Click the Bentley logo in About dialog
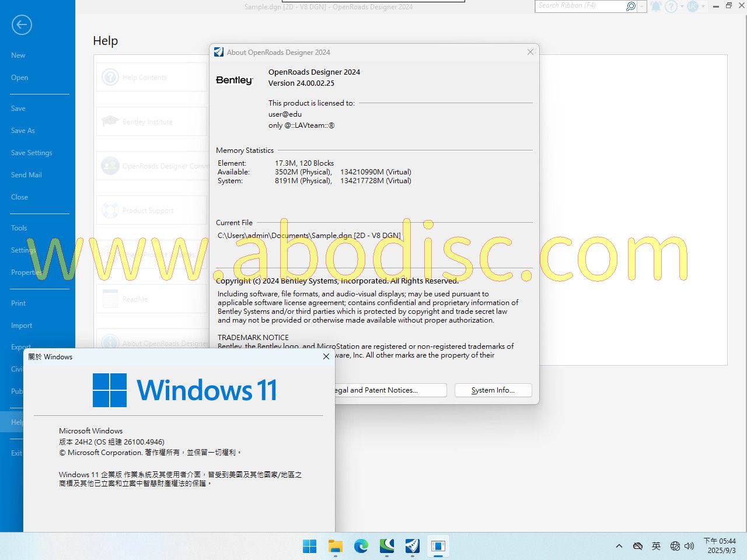Viewport: 747px width, 560px height. pos(235,80)
